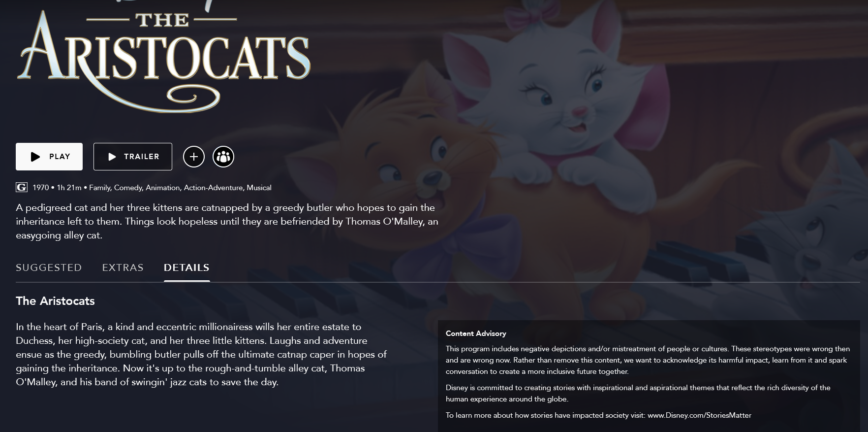Click the "In the heart of Paris" description paragraph
Viewport: 868px width, 432px height.
(x=201, y=354)
